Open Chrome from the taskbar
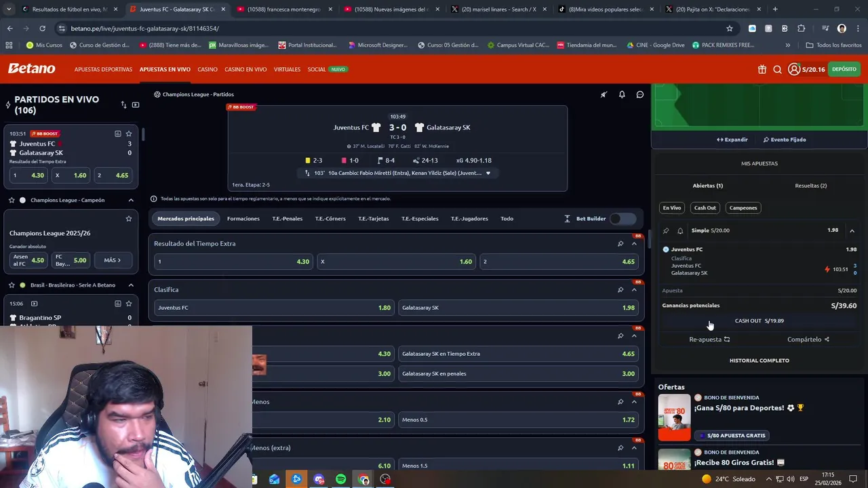This screenshot has height=488, width=868. point(363,479)
